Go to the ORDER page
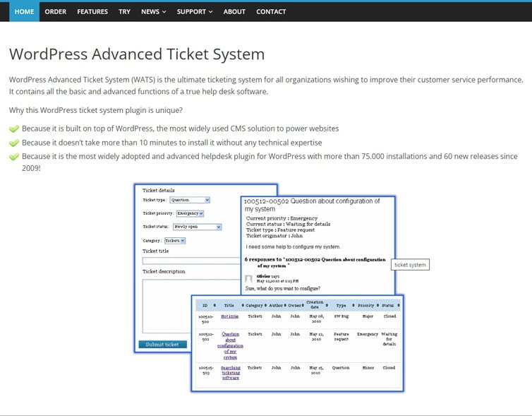 coord(55,11)
